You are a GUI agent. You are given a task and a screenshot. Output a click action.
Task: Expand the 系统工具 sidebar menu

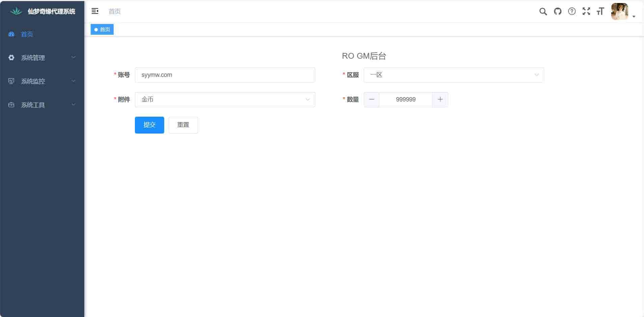[x=42, y=105]
